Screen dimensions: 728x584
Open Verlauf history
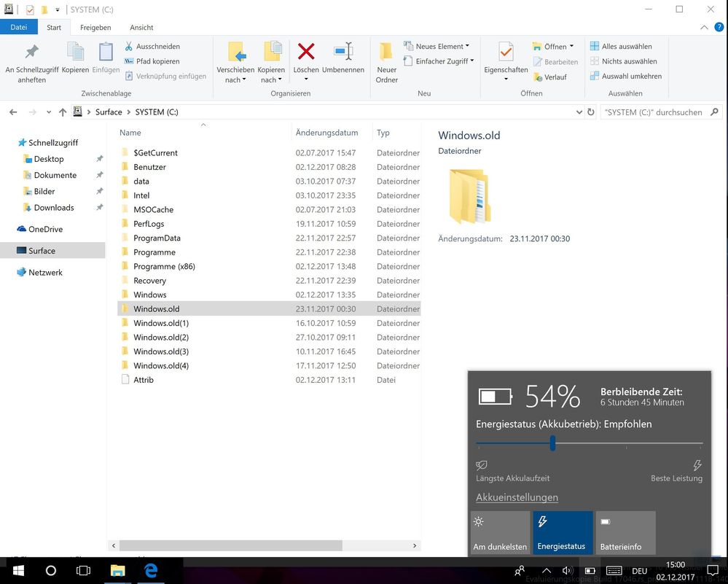pyautogui.click(x=550, y=77)
